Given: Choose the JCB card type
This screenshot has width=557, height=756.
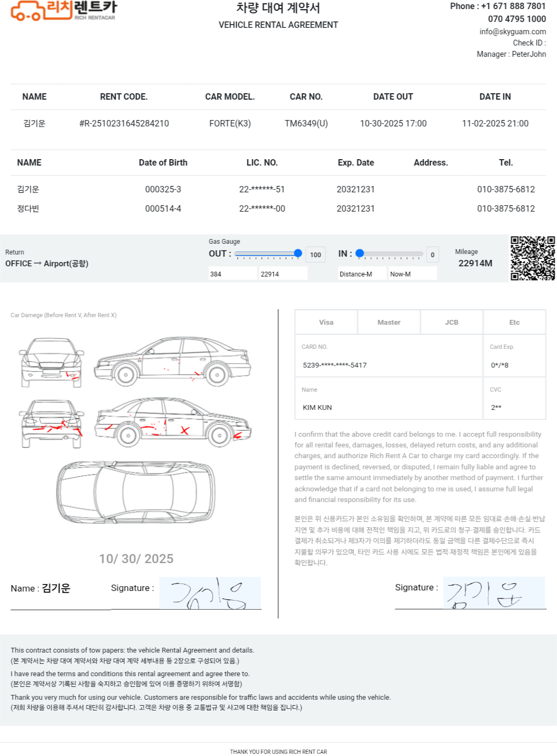Looking at the screenshot, I should pyautogui.click(x=451, y=323).
